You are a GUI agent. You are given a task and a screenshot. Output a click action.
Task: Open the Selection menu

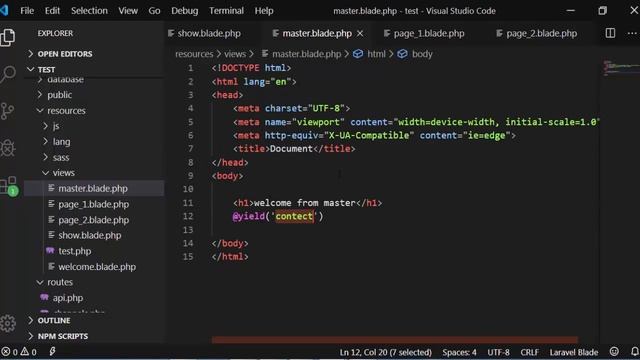(89, 11)
